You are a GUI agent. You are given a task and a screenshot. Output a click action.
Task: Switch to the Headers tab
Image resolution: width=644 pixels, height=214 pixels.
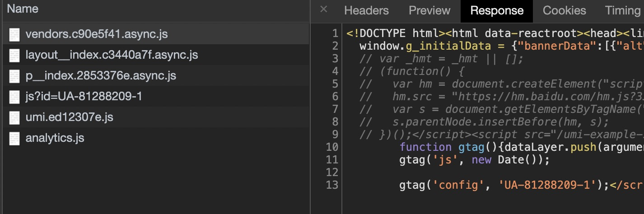point(366,11)
